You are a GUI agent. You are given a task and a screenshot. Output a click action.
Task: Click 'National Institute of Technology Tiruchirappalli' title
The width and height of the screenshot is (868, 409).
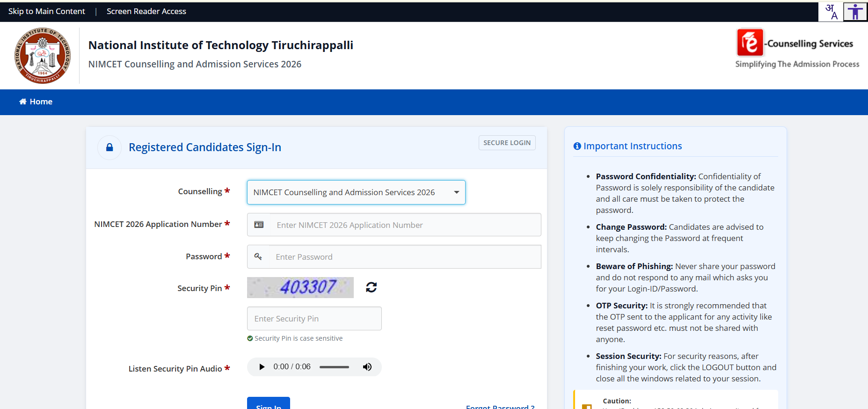221,45
